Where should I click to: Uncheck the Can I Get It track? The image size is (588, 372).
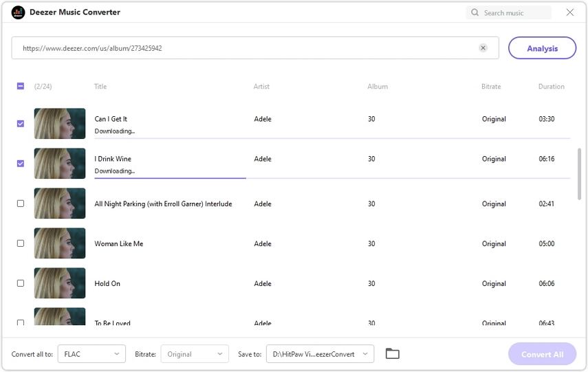pos(21,123)
